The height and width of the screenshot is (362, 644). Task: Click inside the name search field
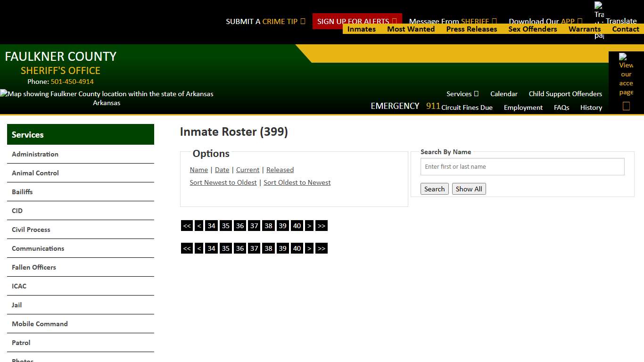[522, 166]
